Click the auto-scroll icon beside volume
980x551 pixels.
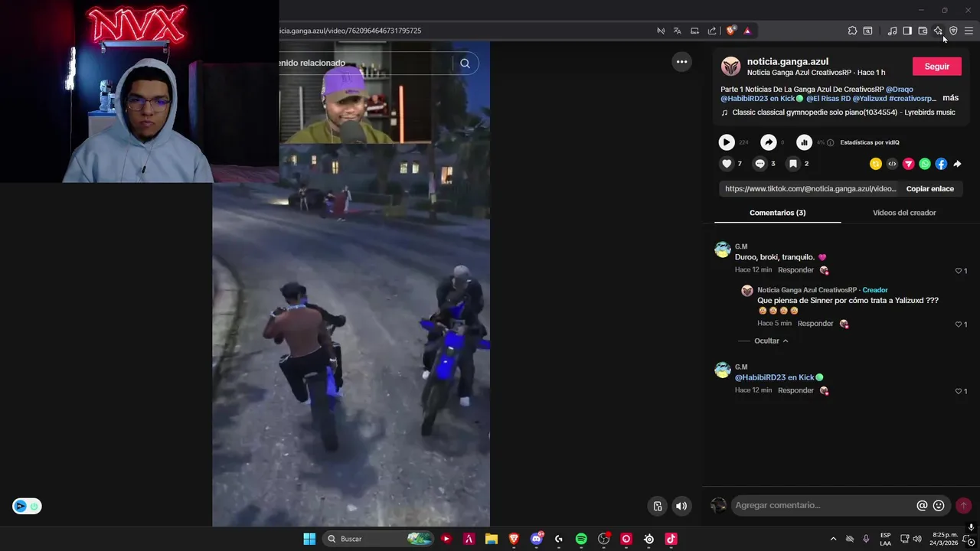658,506
